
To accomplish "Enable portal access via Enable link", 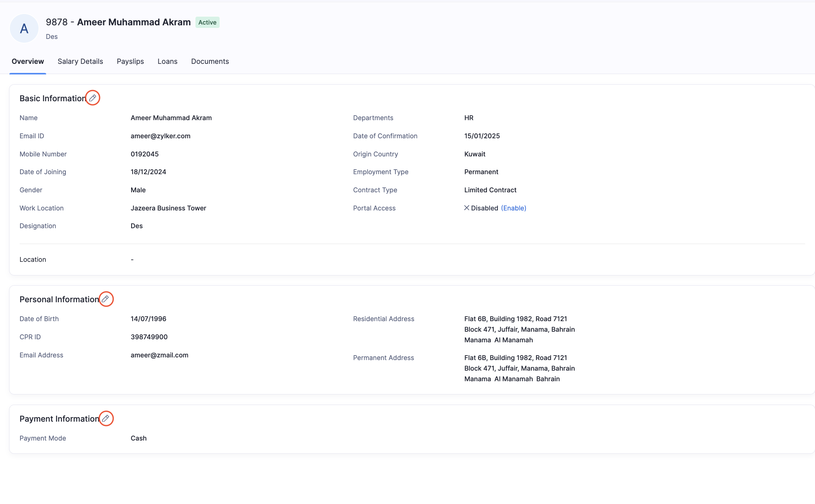I will [x=513, y=208].
